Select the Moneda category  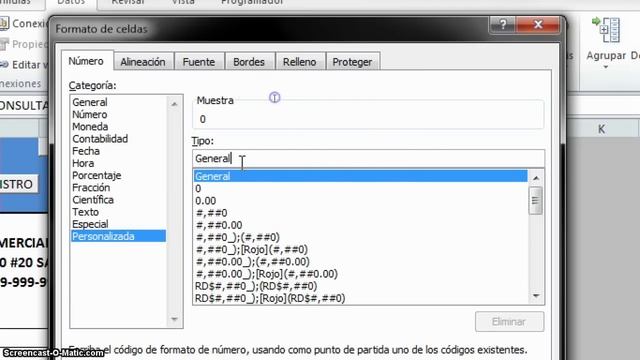(x=90, y=127)
